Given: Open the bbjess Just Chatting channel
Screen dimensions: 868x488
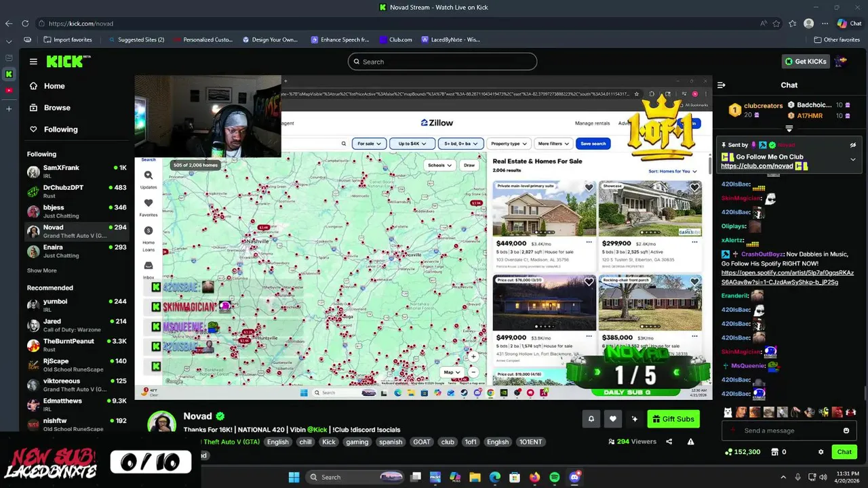Looking at the screenshot, I should 77,211.
